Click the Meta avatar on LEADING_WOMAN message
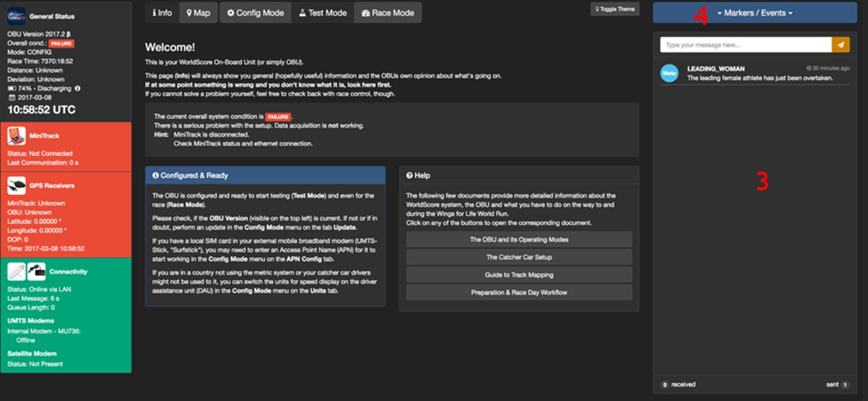 [669, 73]
